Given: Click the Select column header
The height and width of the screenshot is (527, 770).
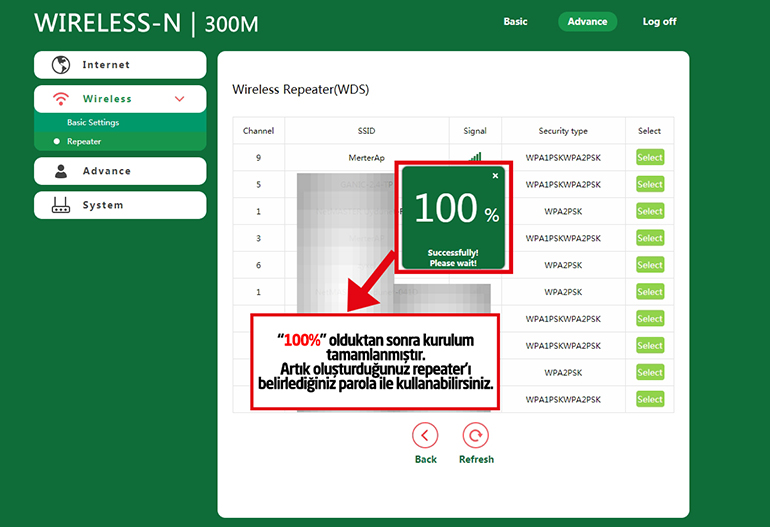Looking at the screenshot, I should pos(649,131).
